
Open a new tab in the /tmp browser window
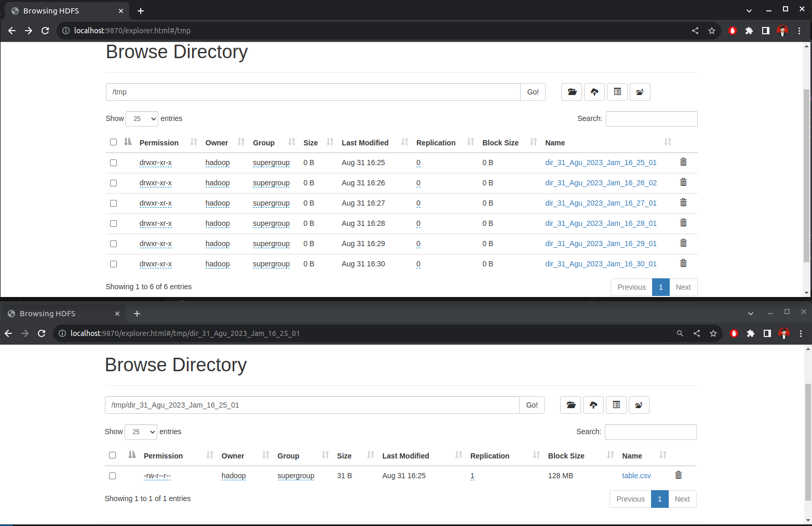click(141, 11)
